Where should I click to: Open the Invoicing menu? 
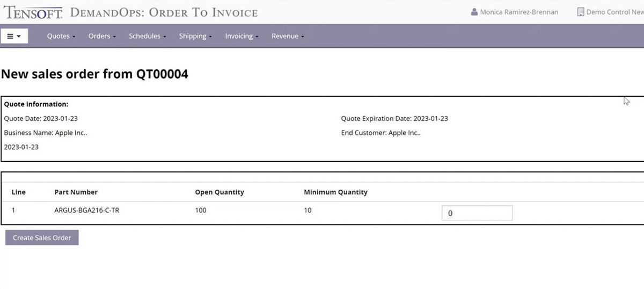pos(241,36)
